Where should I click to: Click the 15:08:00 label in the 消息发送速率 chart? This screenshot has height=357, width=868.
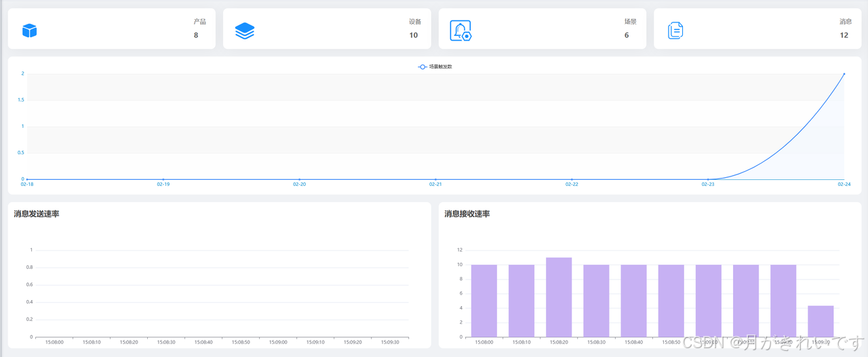tap(54, 342)
